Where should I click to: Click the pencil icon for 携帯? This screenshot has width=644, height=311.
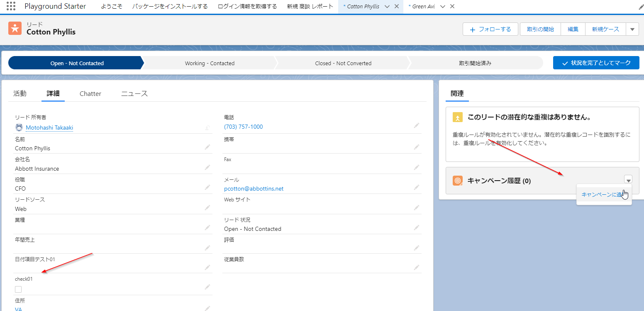point(416,147)
